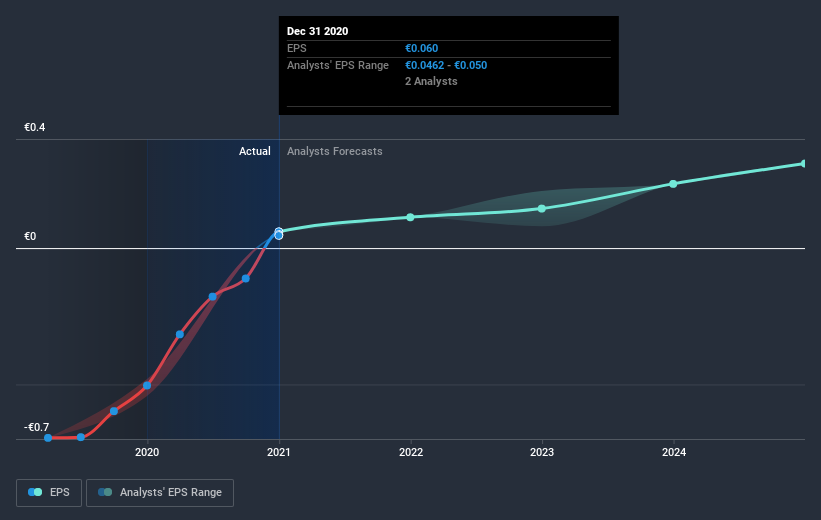Toggle the Analysts' EPS Range legend
This screenshot has height=520, width=821.
click(160, 492)
